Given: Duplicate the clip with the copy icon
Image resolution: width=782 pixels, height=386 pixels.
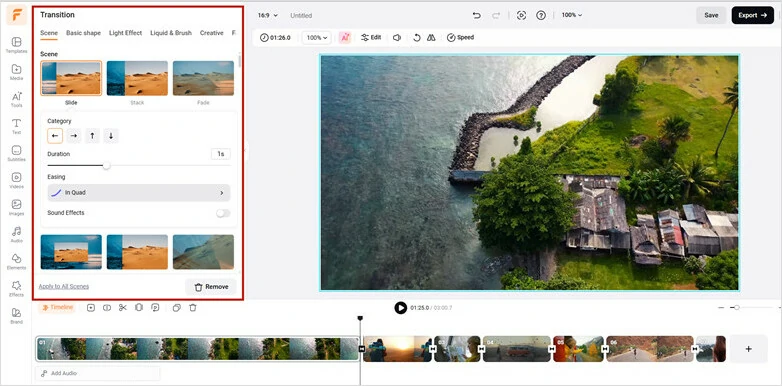Looking at the screenshot, I should click(x=177, y=308).
